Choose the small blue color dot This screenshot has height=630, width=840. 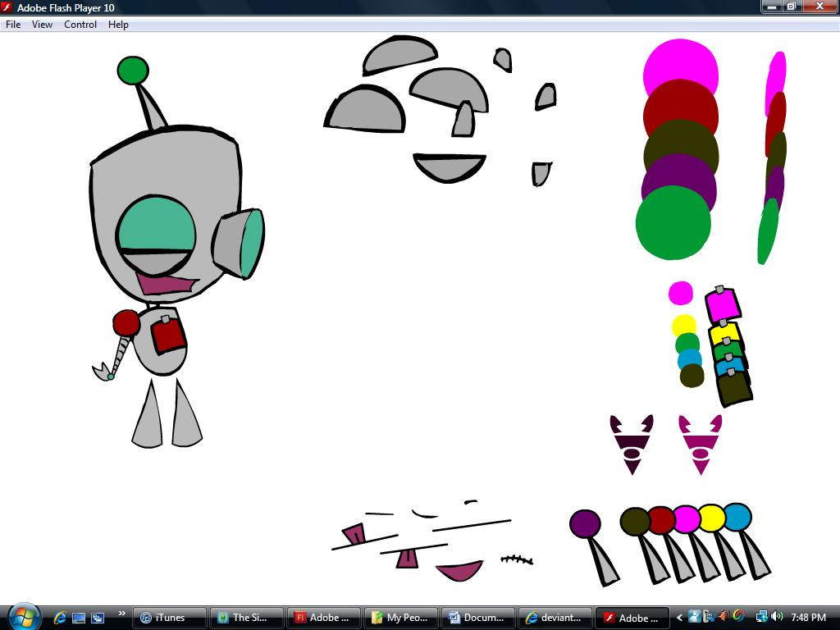pyautogui.click(x=689, y=359)
